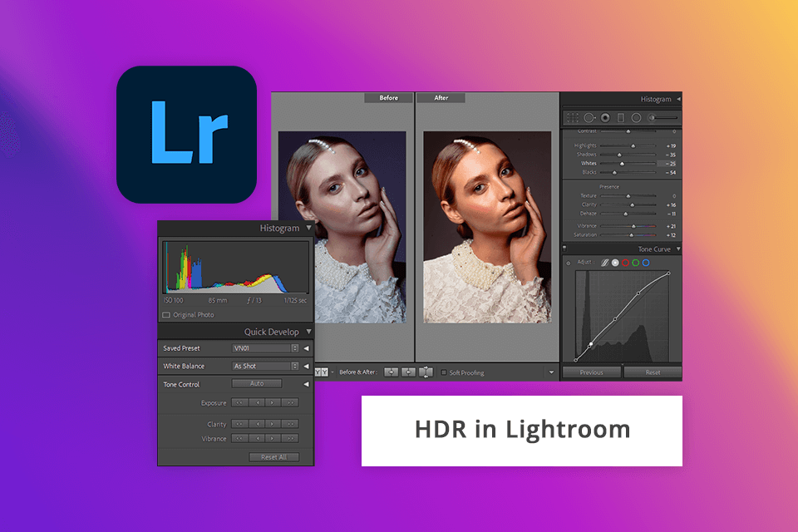Click the top-right tone curve control point

click(668, 273)
